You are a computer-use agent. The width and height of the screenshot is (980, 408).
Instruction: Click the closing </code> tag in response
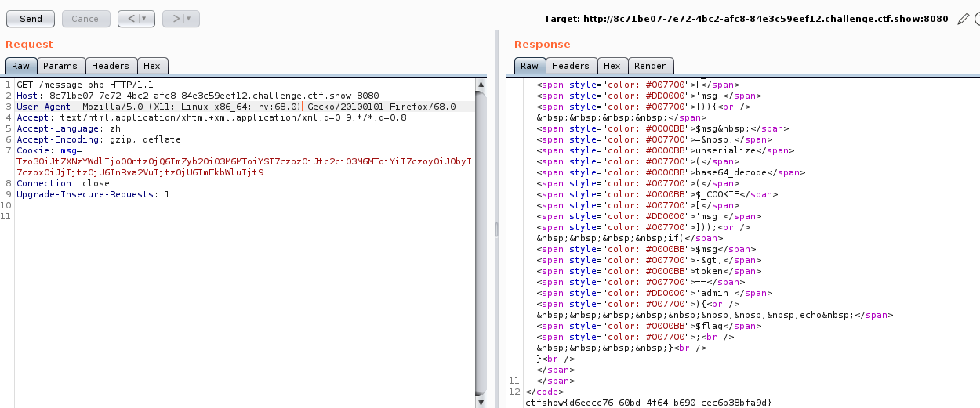click(544, 391)
